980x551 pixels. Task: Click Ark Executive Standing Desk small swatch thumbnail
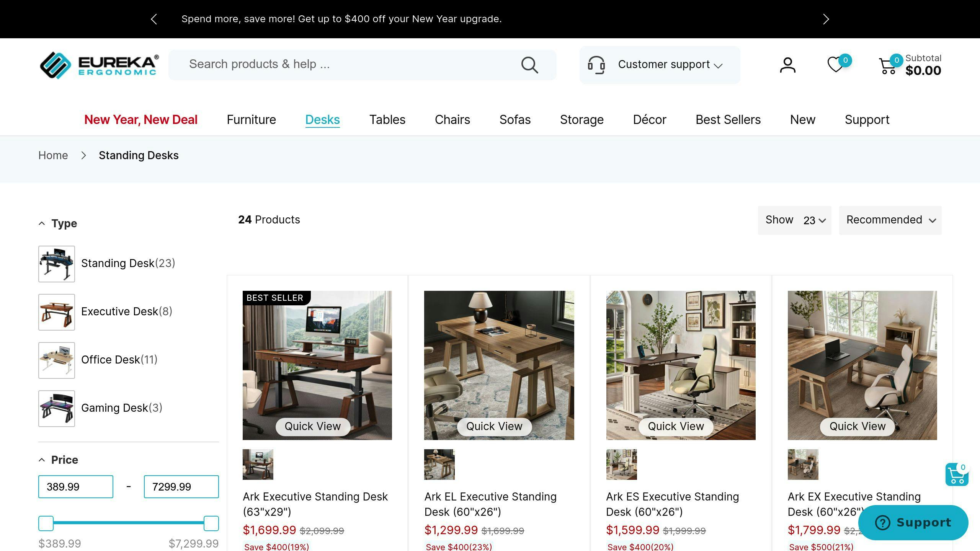258,465
